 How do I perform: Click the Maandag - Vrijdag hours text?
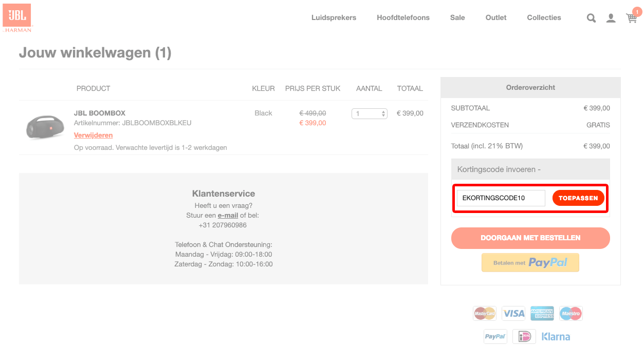coord(224,255)
